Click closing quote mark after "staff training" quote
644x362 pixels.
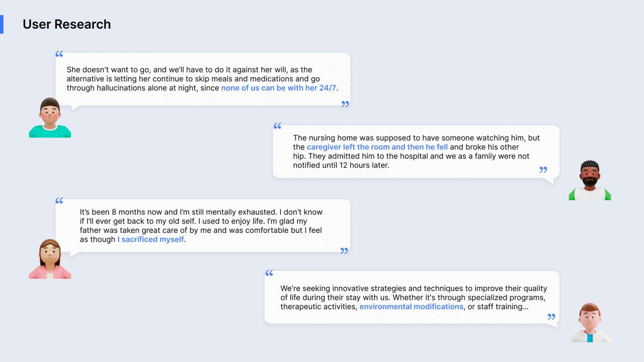pos(551,317)
